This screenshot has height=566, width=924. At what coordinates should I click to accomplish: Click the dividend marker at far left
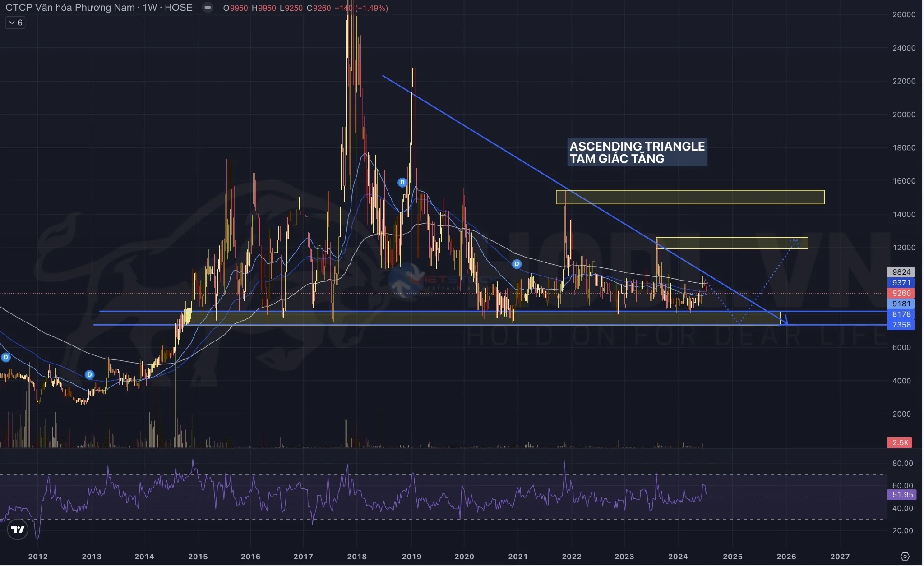click(6, 357)
